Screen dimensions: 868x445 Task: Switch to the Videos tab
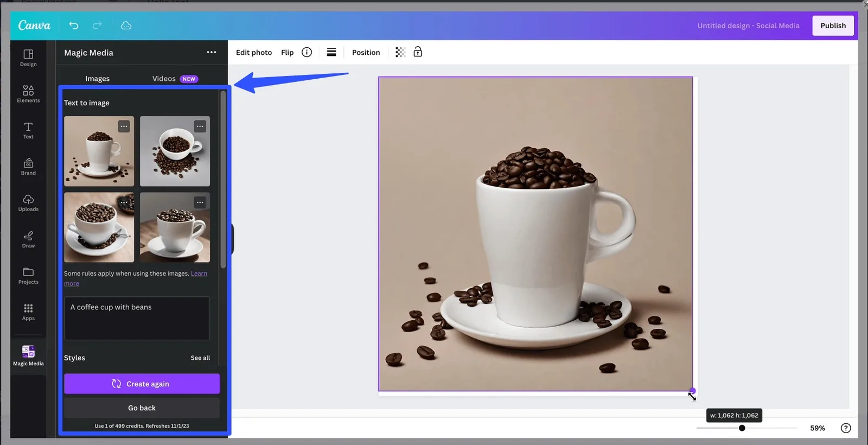click(x=164, y=79)
